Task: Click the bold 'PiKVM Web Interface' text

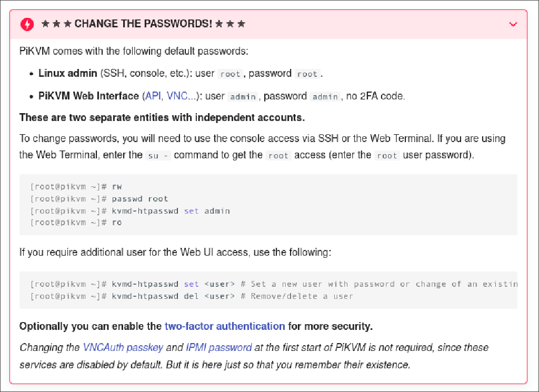Action: pos(88,96)
